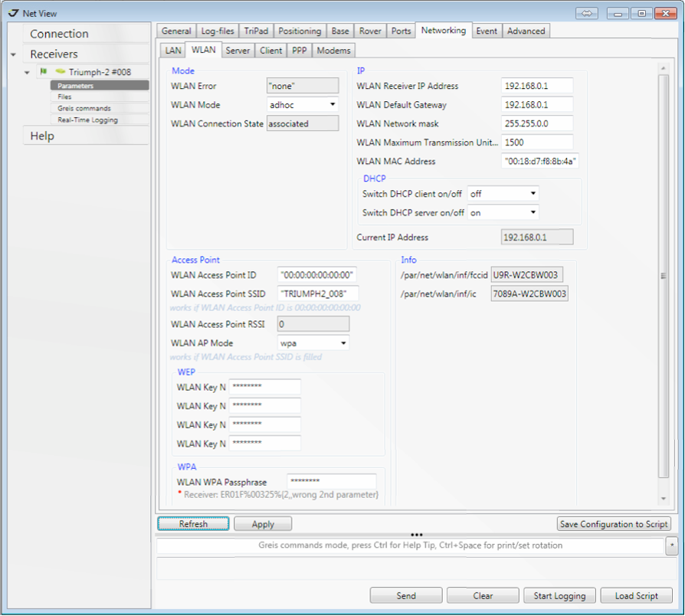Image resolution: width=685 pixels, height=616 pixels.
Task: Select Real-Time Logging in the sidebar
Action: [x=100, y=120]
